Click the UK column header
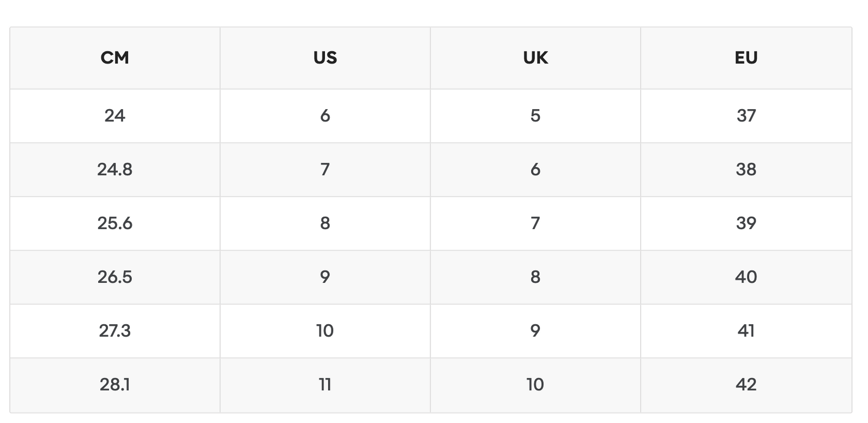 coord(535,58)
